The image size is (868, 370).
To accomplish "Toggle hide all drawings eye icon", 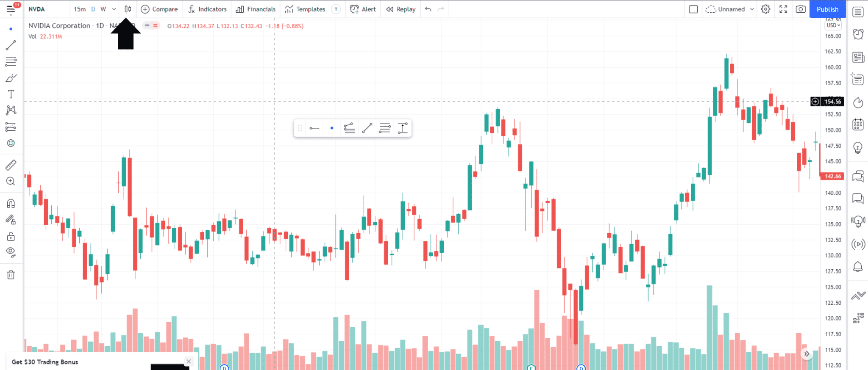I will (x=11, y=253).
